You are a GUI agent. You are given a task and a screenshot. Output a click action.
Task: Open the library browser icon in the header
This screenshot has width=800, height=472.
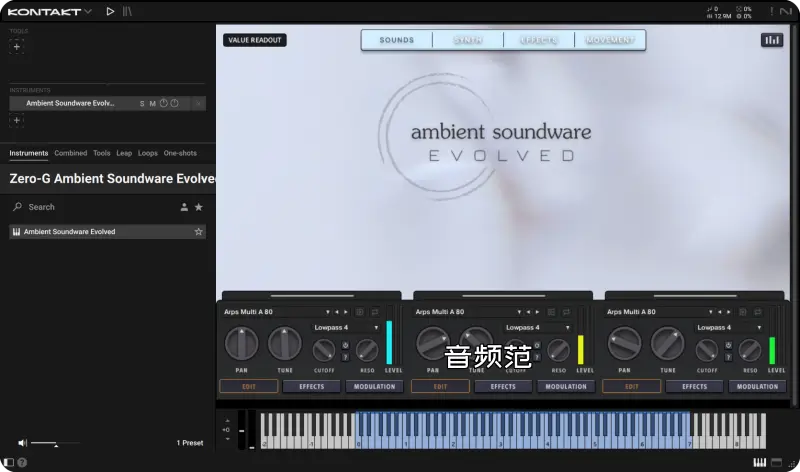pyautogui.click(x=127, y=11)
